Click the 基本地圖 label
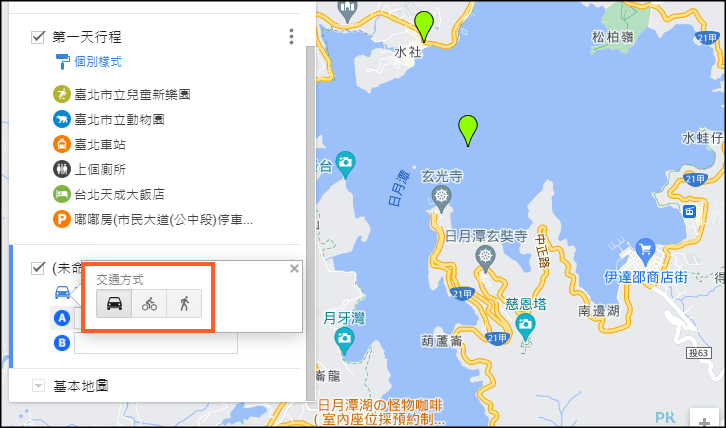This screenshot has height=428, width=726. tap(81, 385)
